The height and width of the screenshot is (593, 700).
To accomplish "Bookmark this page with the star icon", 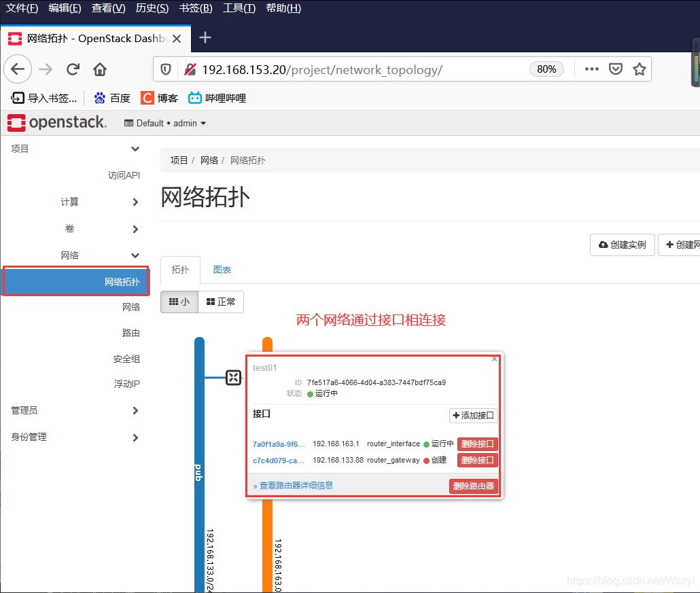I will point(640,69).
